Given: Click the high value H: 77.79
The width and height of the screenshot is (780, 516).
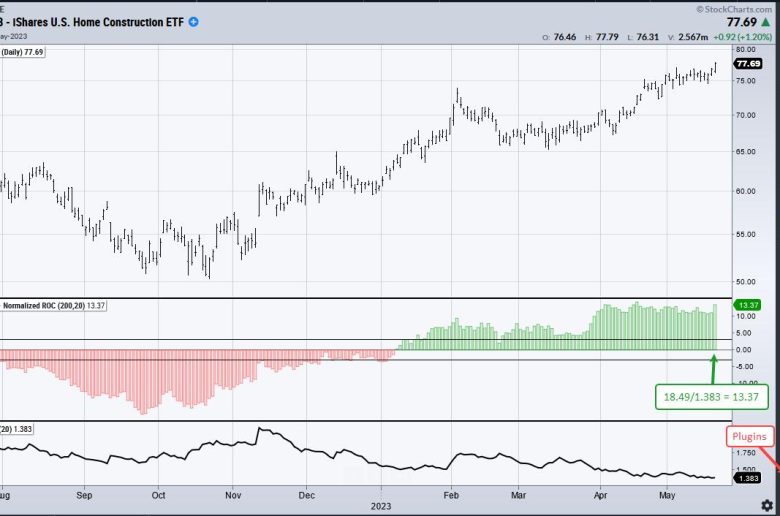Looking at the screenshot, I should pyautogui.click(x=601, y=37).
